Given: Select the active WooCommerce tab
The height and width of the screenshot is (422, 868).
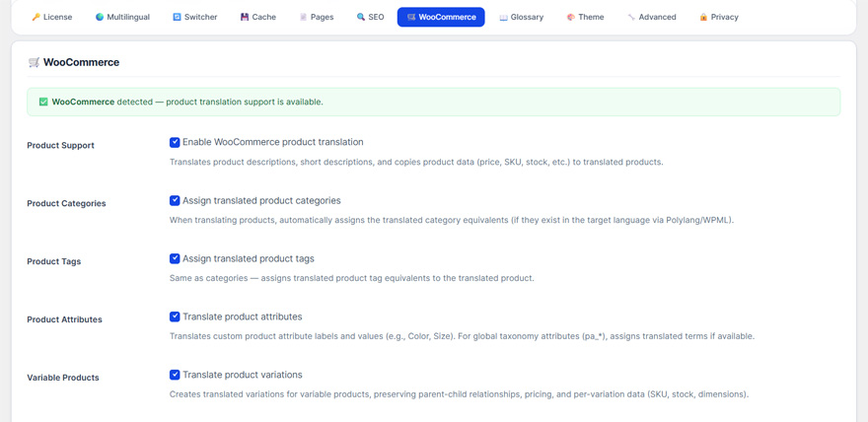Looking at the screenshot, I should [441, 17].
